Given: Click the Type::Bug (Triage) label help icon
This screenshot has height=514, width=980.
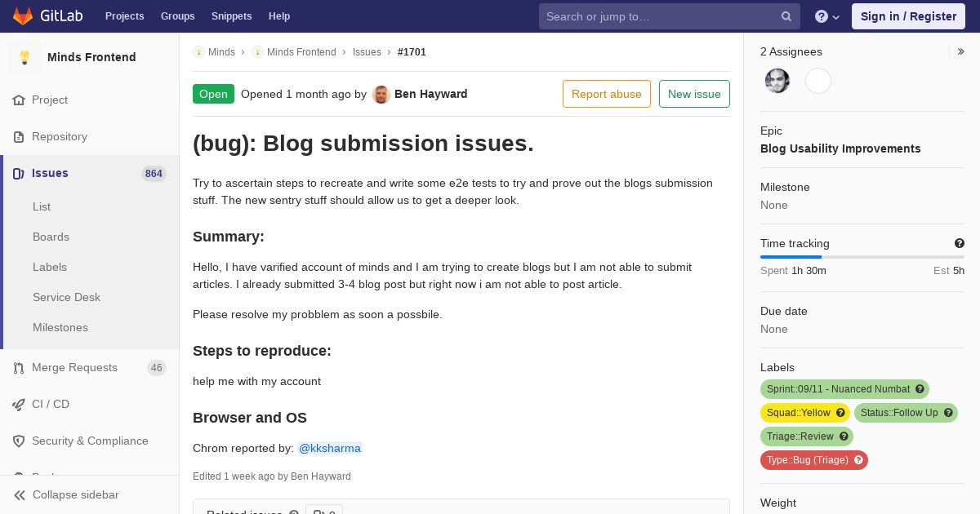Looking at the screenshot, I should point(858,460).
